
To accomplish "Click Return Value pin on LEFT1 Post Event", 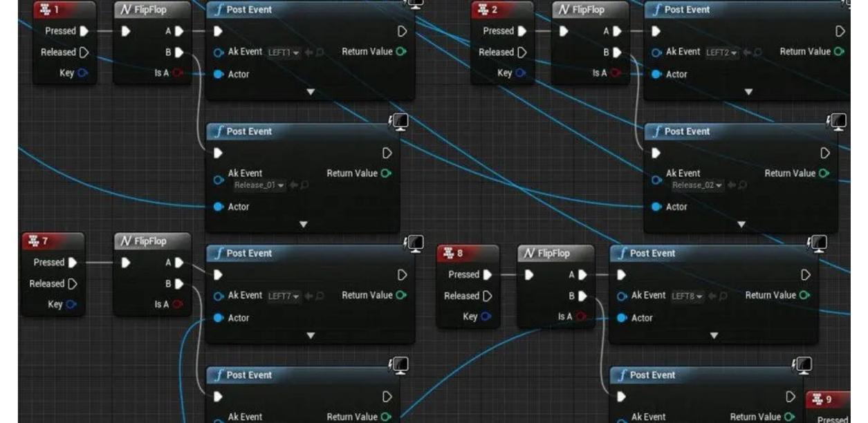I will (401, 52).
